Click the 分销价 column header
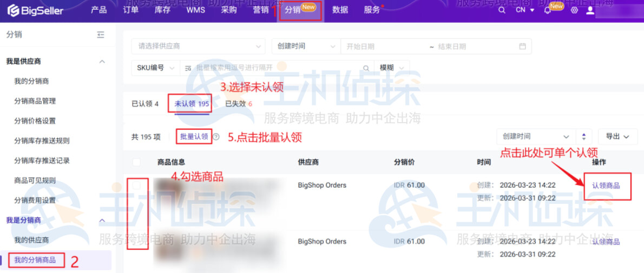Screen dimensions: 644x273 tap(404, 162)
